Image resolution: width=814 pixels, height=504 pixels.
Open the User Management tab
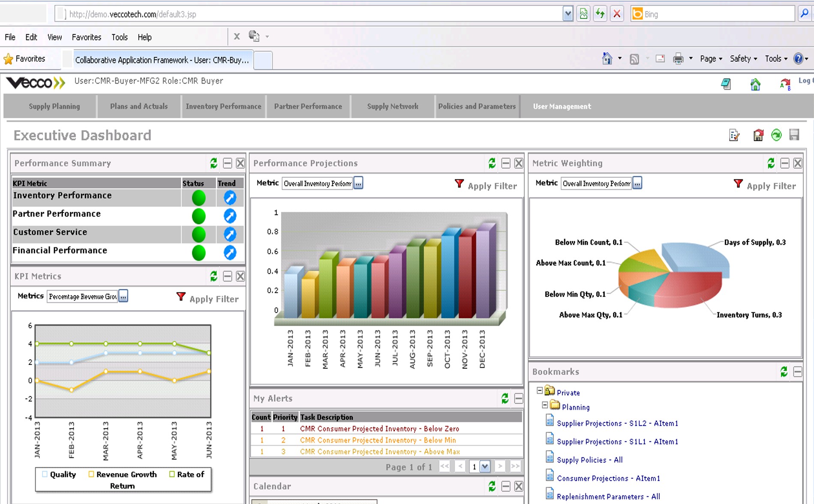tap(562, 106)
